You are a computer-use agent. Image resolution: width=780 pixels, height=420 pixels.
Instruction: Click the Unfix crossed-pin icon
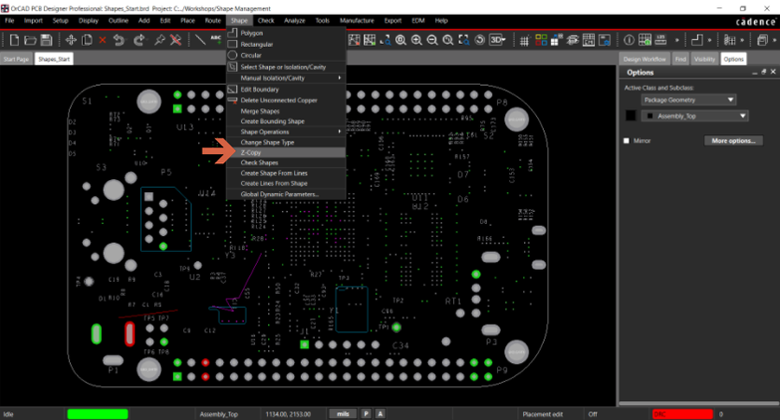176,40
